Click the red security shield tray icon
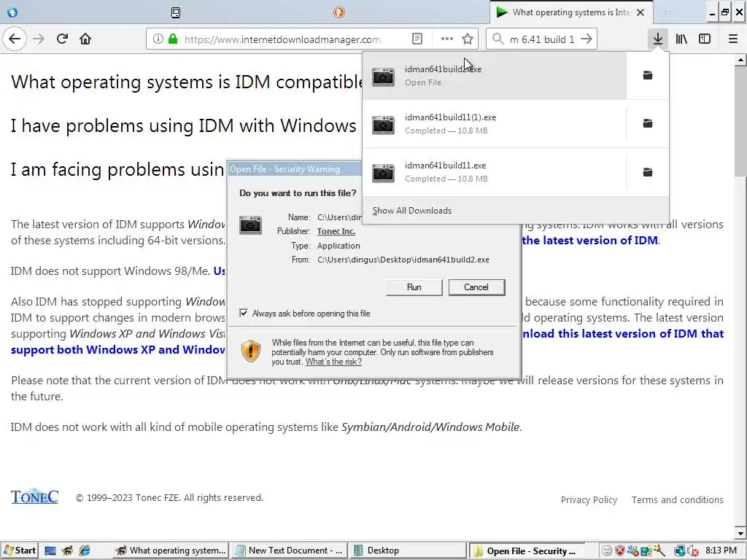 pos(619,551)
